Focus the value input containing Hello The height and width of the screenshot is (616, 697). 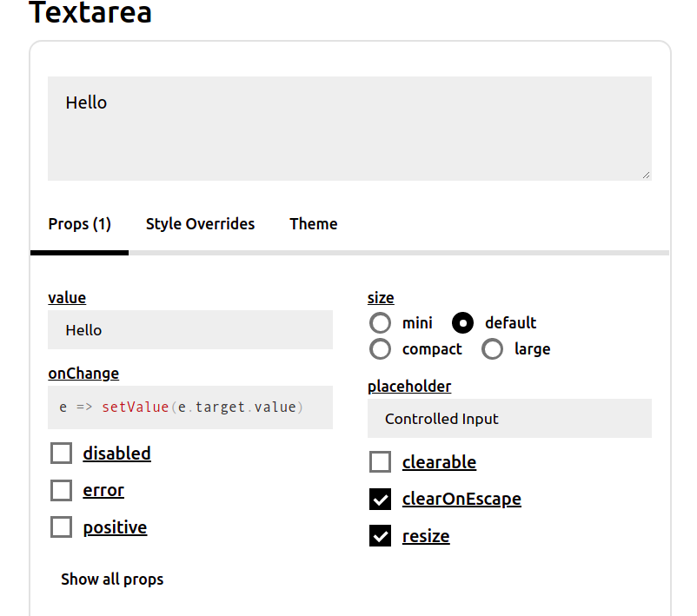[x=190, y=330]
